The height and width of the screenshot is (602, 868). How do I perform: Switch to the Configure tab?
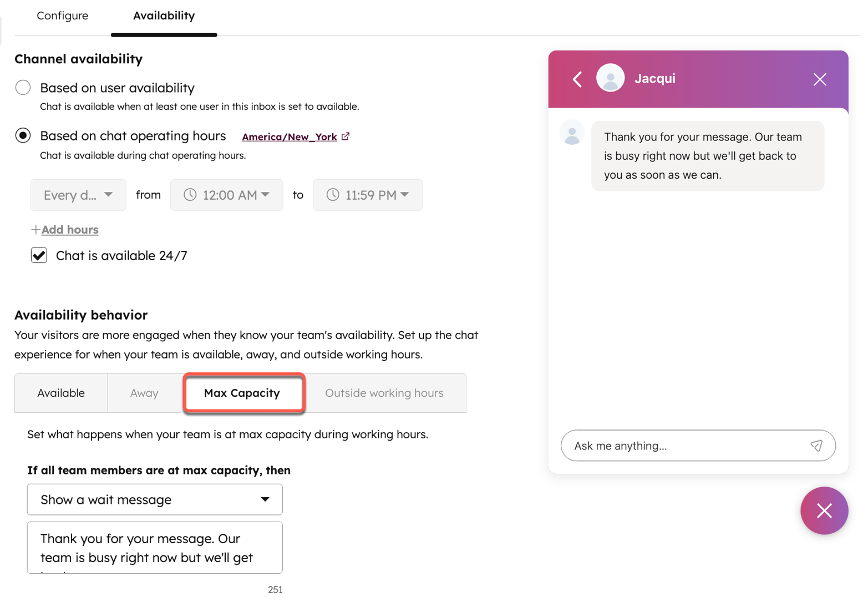point(63,16)
